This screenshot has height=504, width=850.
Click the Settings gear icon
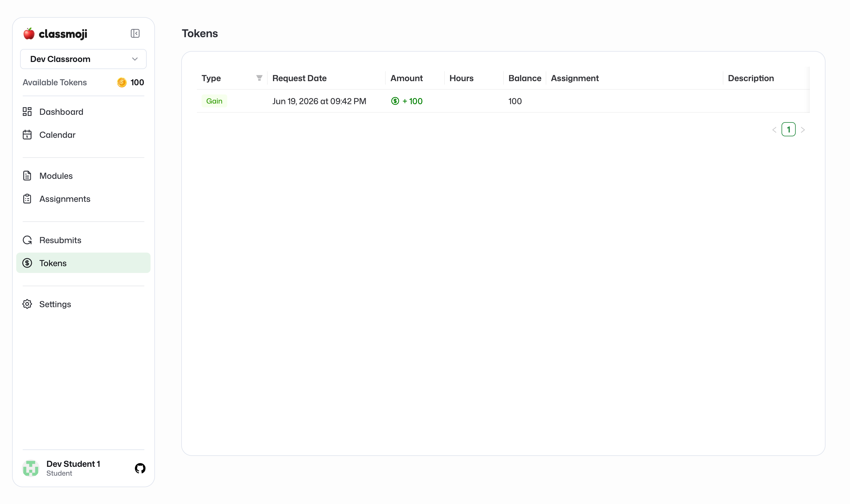click(27, 304)
